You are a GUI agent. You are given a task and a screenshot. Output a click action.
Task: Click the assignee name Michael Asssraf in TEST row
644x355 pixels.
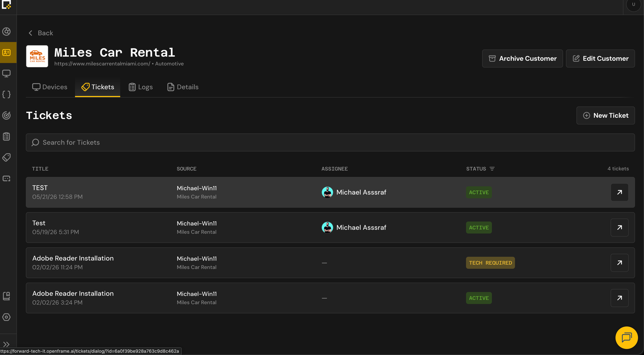click(361, 192)
